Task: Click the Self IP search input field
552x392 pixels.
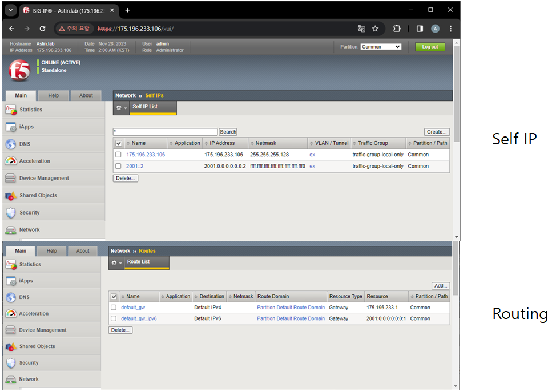Action: (165, 132)
